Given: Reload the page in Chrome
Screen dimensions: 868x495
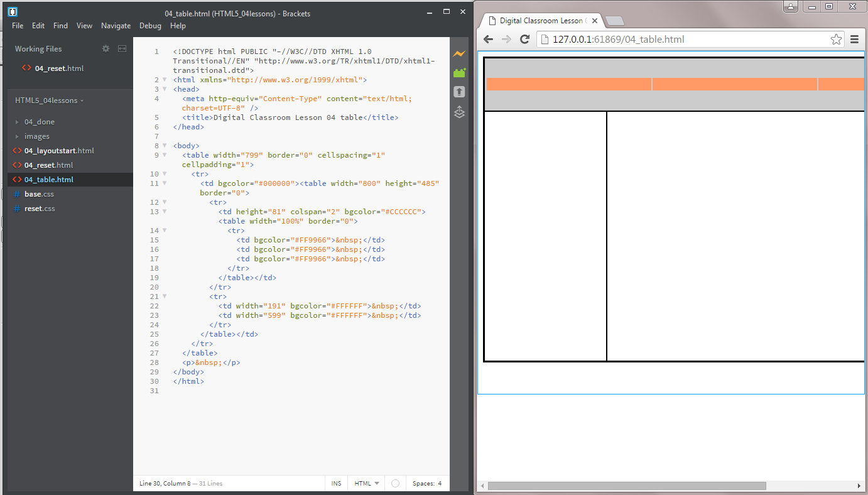Looking at the screenshot, I should click(x=525, y=40).
